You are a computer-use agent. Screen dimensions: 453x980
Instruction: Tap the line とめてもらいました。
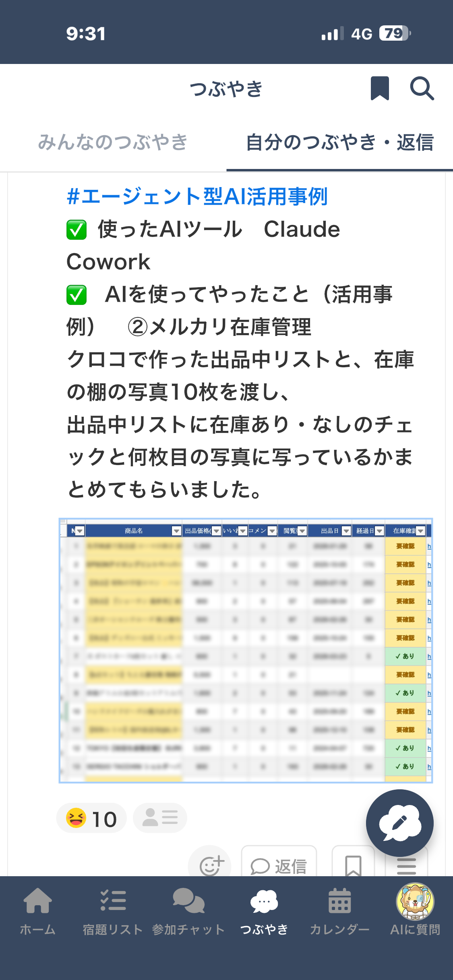(164, 490)
